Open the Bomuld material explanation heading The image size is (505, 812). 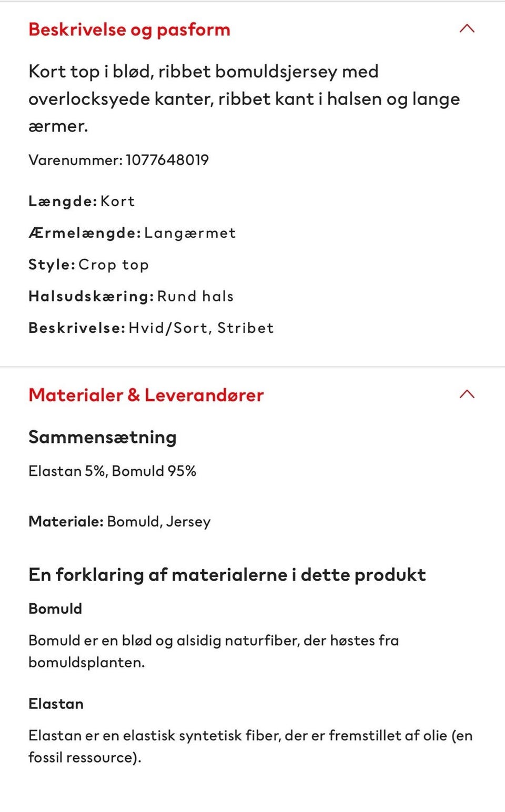point(55,608)
